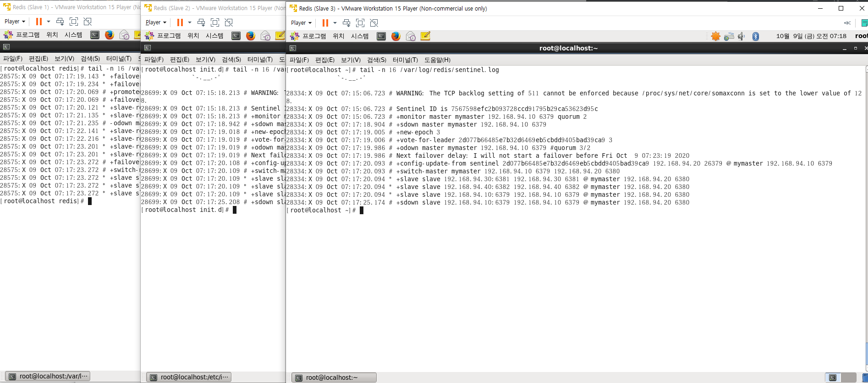Viewport: 868px width, 383px height.
Task: Open 터미널(T) menu in Slave 3 terminal
Action: tap(405, 60)
